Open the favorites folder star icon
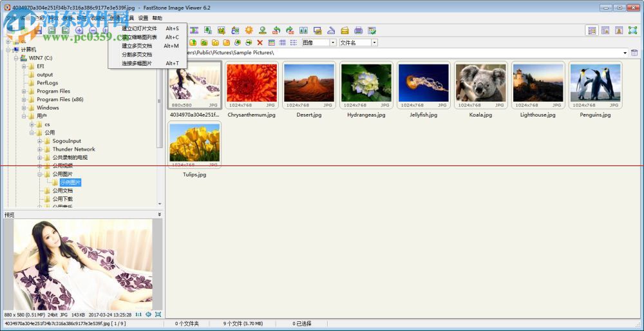The image size is (644, 331). [215, 43]
